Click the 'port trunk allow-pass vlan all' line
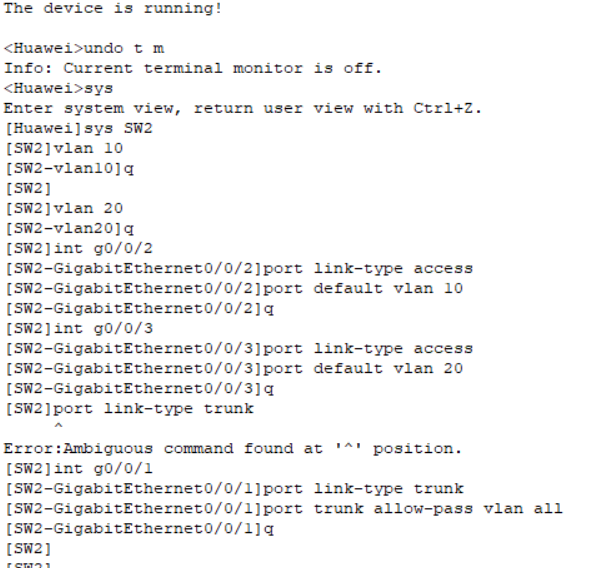The height and width of the screenshot is (568, 602). point(284,509)
